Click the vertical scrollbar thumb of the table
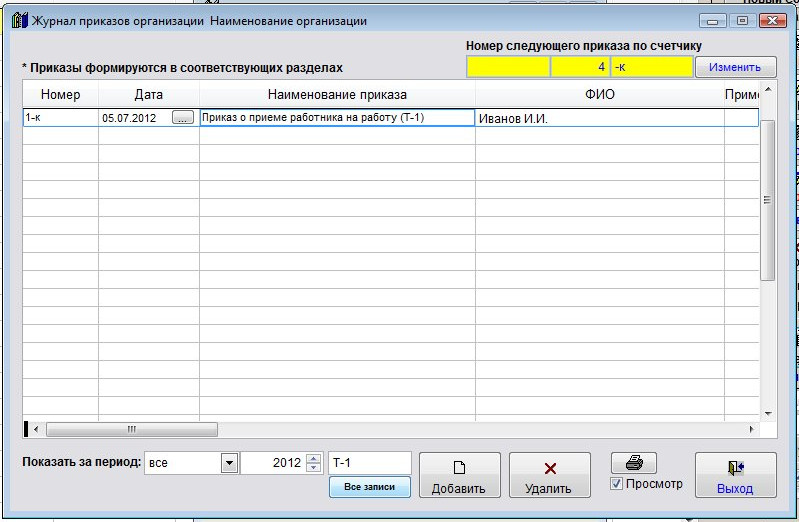This screenshot has width=799, height=522. (767, 200)
